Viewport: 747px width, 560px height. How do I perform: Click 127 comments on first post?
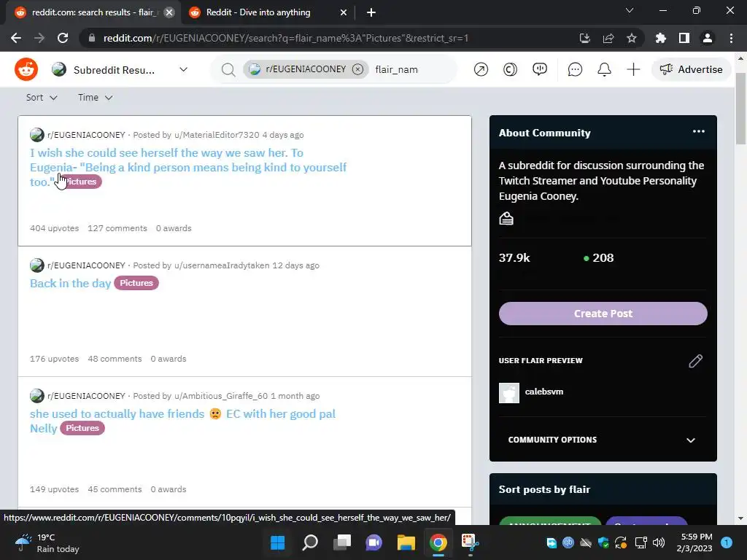point(117,228)
